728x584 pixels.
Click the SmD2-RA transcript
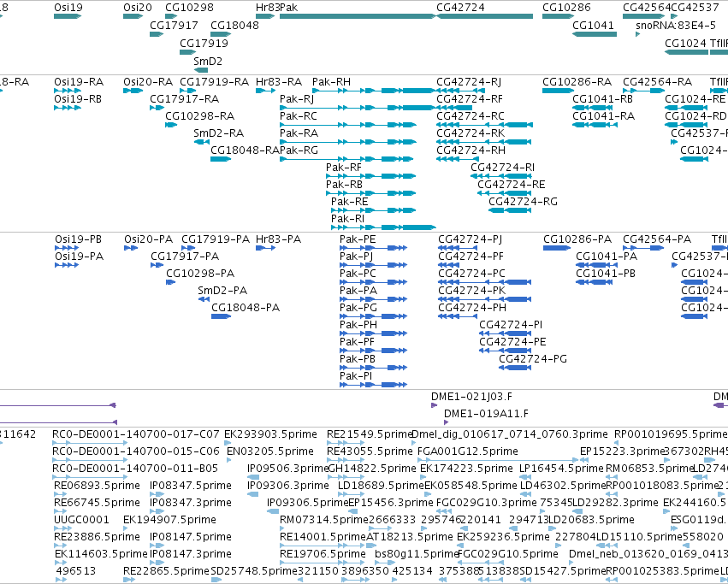coord(202,142)
